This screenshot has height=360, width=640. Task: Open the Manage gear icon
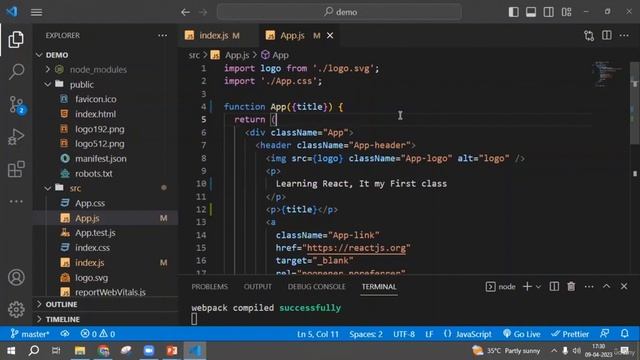tap(16, 309)
